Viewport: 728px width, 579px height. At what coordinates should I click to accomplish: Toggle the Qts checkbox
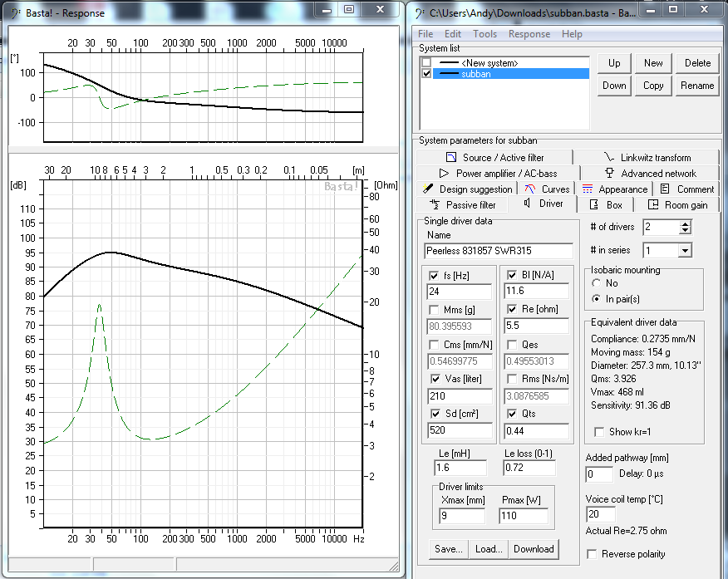[512, 414]
